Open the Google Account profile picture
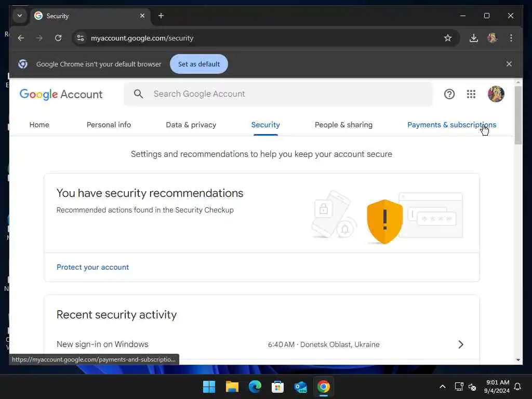 click(496, 94)
